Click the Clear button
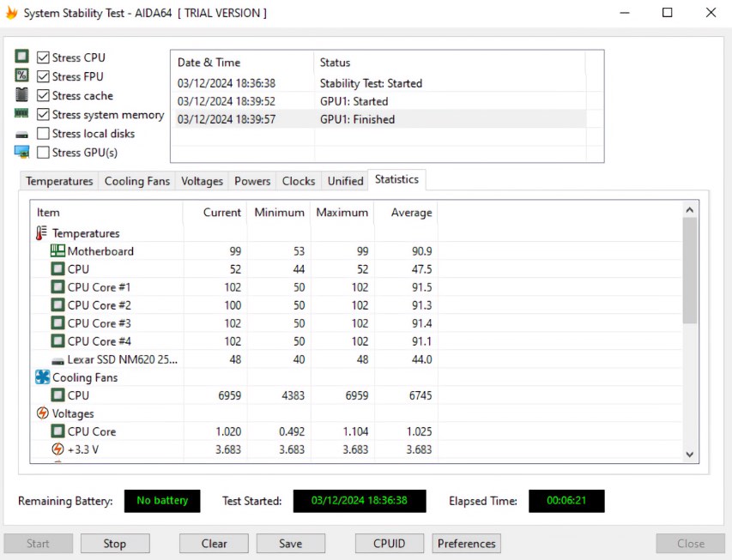 tap(214, 544)
